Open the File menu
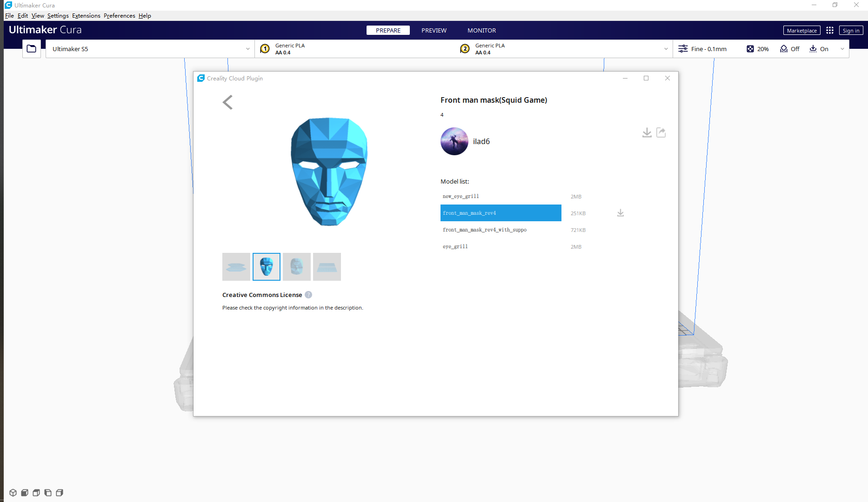This screenshot has height=502, width=868. click(9, 16)
